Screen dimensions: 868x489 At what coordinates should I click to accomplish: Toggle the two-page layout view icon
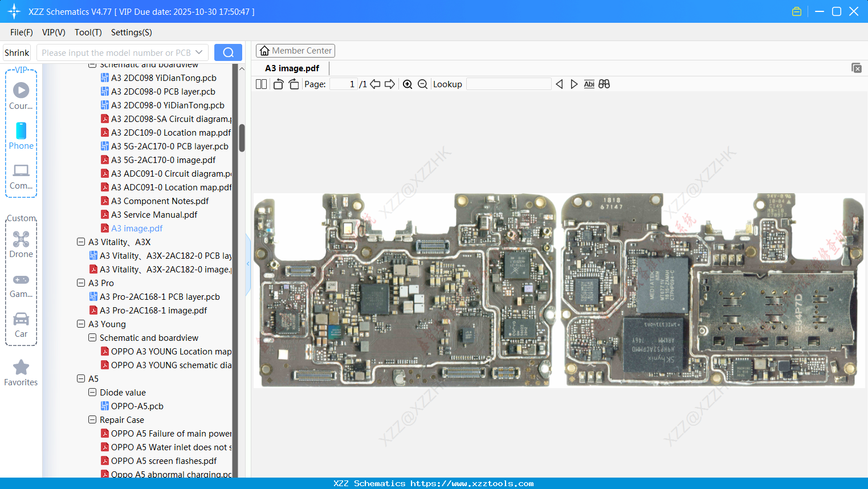pos(261,84)
